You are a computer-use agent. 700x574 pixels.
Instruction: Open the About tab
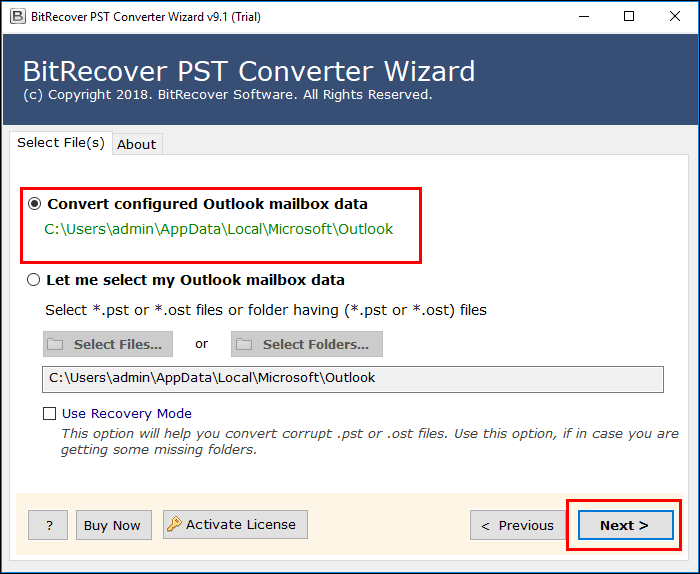click(x=137, y=144)
